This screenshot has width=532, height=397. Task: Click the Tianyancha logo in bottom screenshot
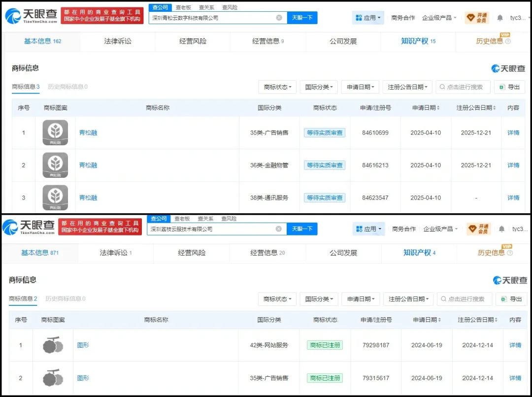coord(29,227)
